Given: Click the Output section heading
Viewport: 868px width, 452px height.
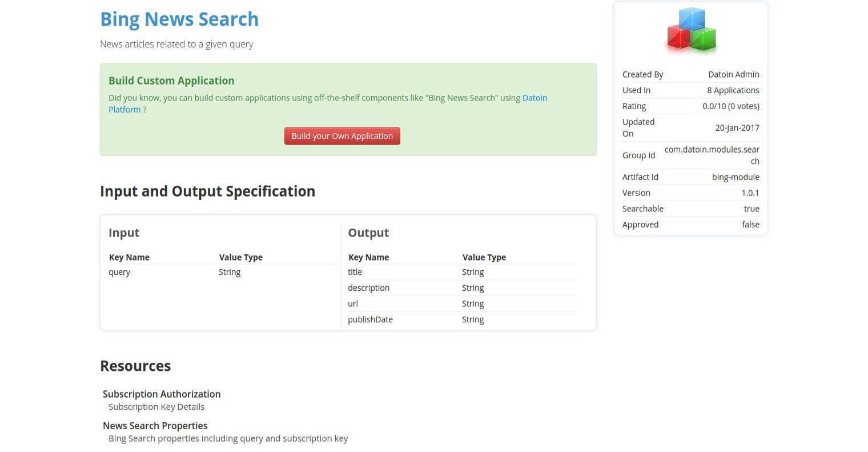Looking at the screenshot, I should [368, 233].
